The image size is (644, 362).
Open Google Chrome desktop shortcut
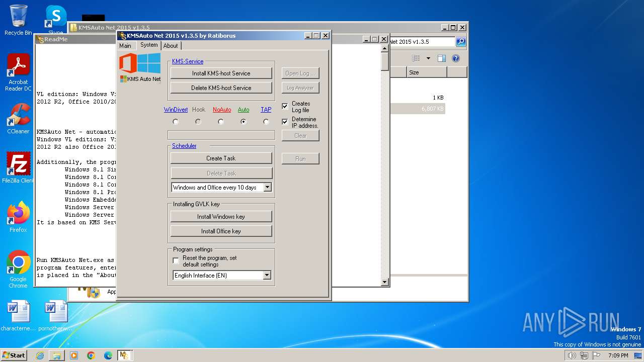(x=18, y=269)
